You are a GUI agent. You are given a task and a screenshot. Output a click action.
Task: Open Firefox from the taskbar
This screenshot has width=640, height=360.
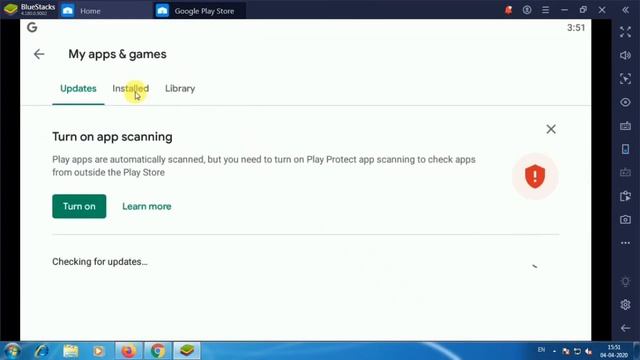[129, 351]
